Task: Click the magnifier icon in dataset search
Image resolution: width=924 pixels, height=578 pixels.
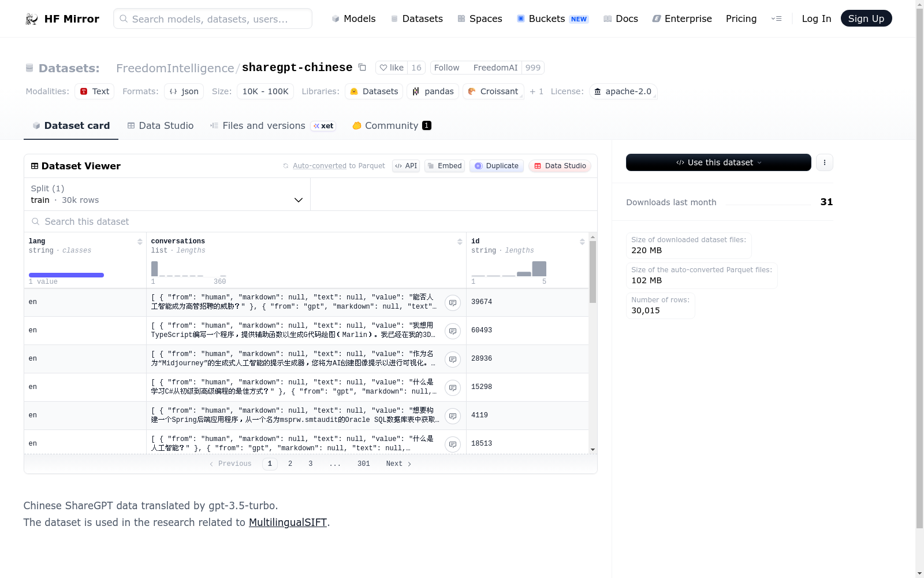Action: coord(36,221)
